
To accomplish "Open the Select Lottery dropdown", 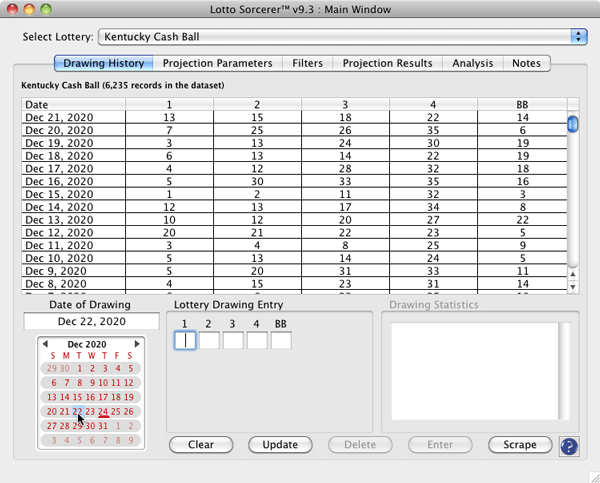I will 341,37.
